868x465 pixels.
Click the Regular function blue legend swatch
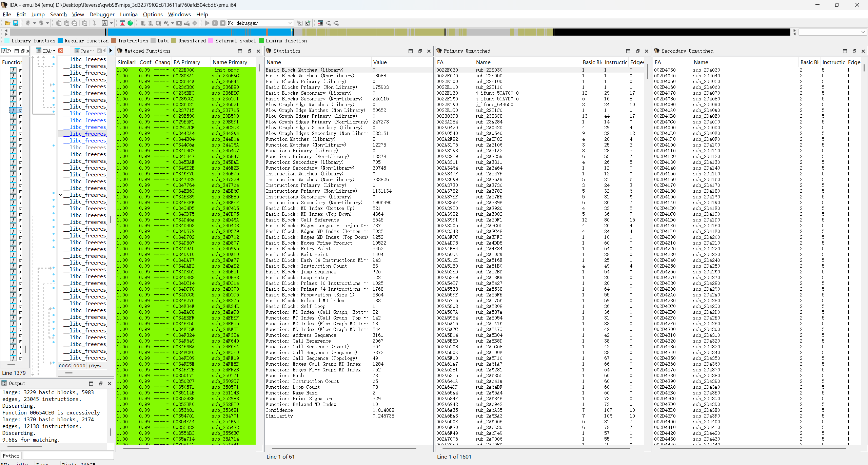click(60, 41)
